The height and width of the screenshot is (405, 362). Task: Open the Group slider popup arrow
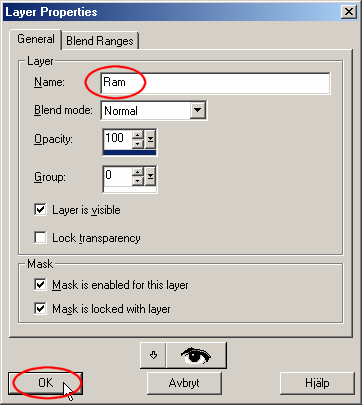click(x=150, y=176)
